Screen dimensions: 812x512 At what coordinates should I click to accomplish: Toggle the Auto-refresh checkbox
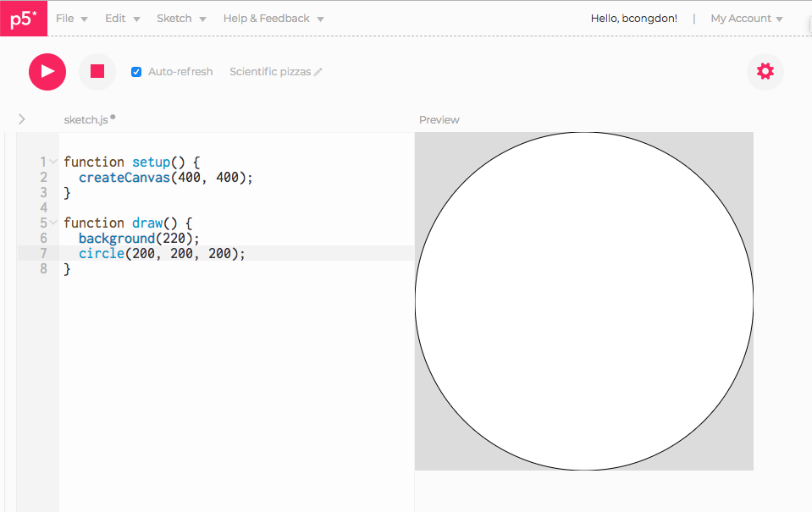click(136, 72)
